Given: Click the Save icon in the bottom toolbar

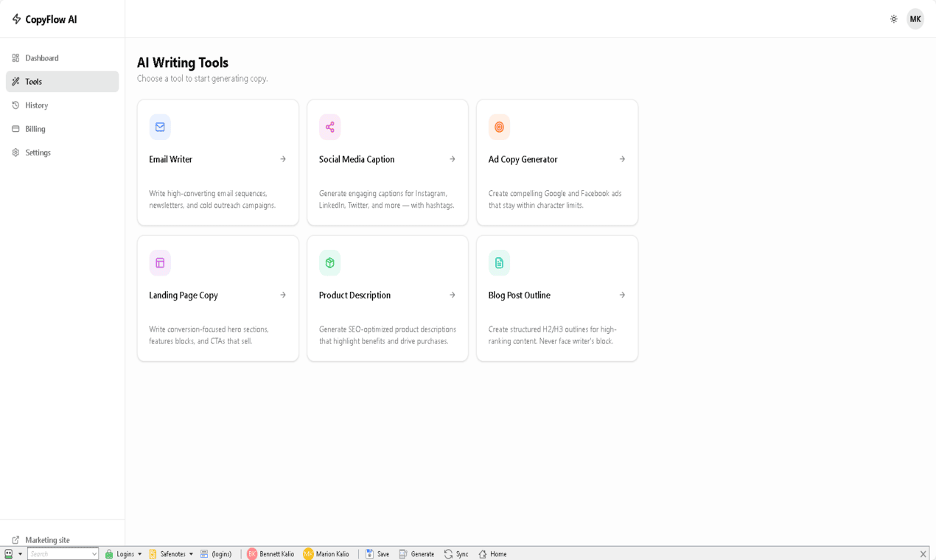Looking at the screenshot, I should click(x=369, y=553).
